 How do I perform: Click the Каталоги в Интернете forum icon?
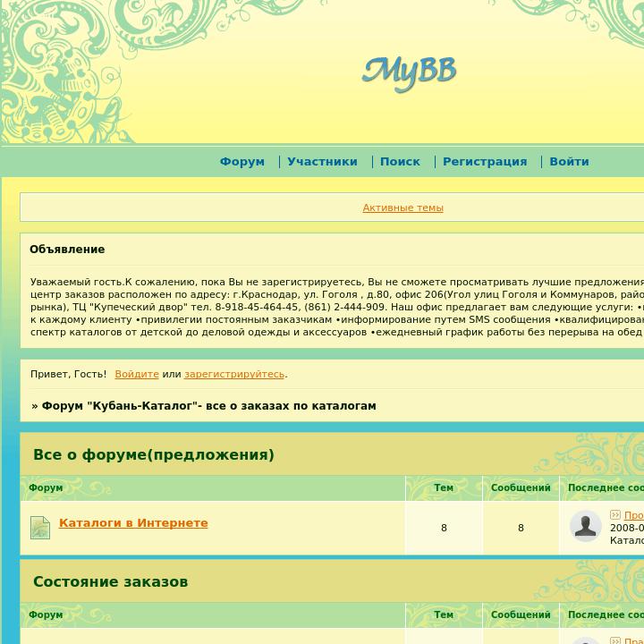click(x=40, y=528)
